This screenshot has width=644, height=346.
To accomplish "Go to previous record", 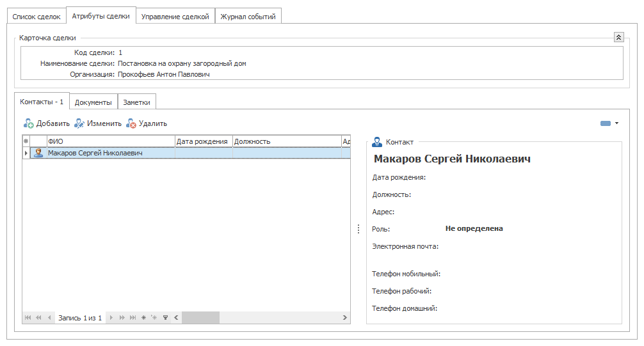I will (x=49, y=317).
